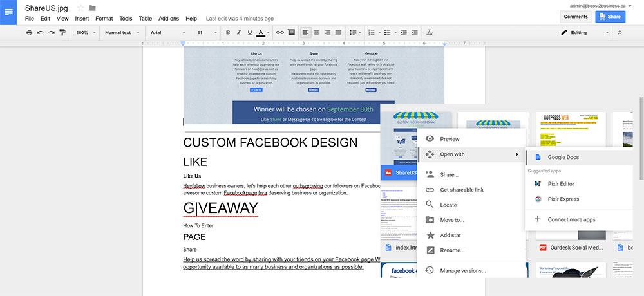Click the CUSTOM FACEBOOK DESIGN heading

[x=270, y=142]
